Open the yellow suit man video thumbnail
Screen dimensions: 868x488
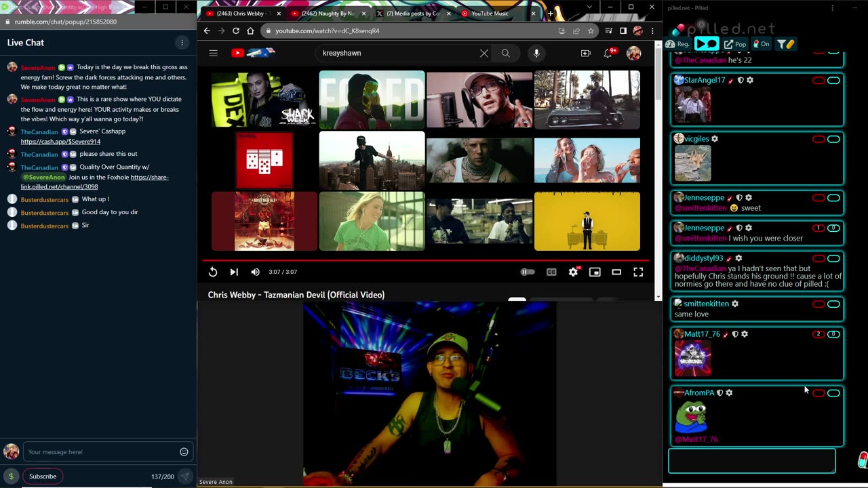[587, 221]
